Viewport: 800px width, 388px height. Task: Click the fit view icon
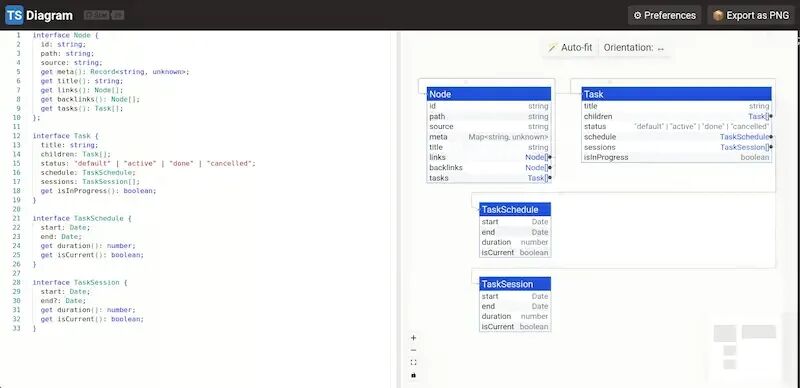(x=413, y=362)
